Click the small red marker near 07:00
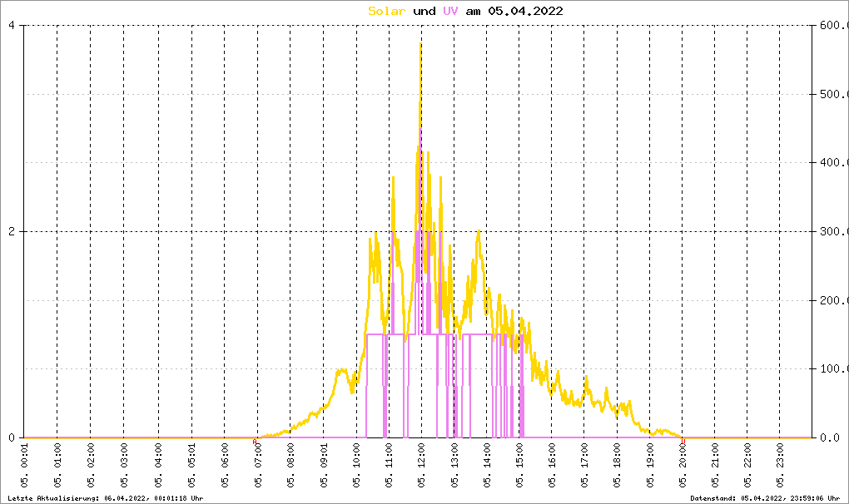 tap(255, 442)
